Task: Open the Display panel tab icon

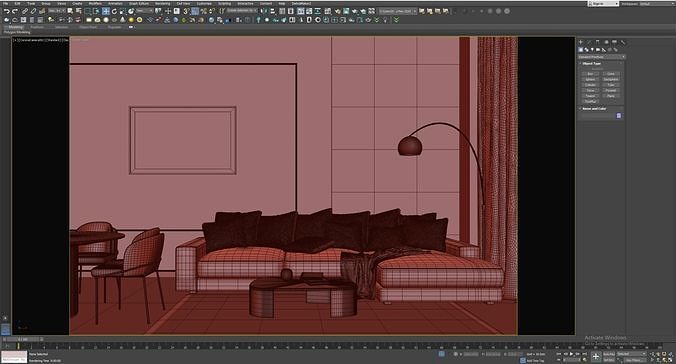Action: click(x=614, y=42)
